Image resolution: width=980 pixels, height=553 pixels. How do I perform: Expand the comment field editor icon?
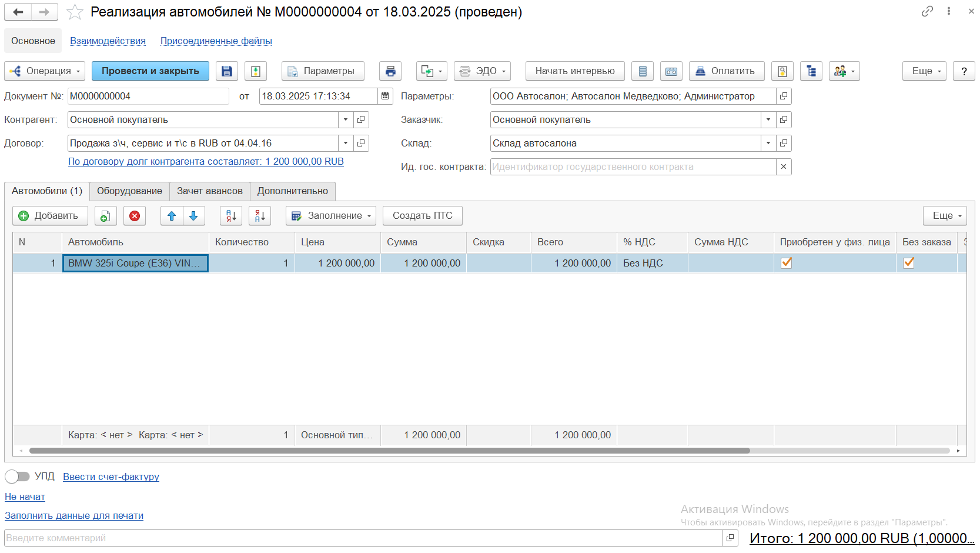click(x=730, y=538)
